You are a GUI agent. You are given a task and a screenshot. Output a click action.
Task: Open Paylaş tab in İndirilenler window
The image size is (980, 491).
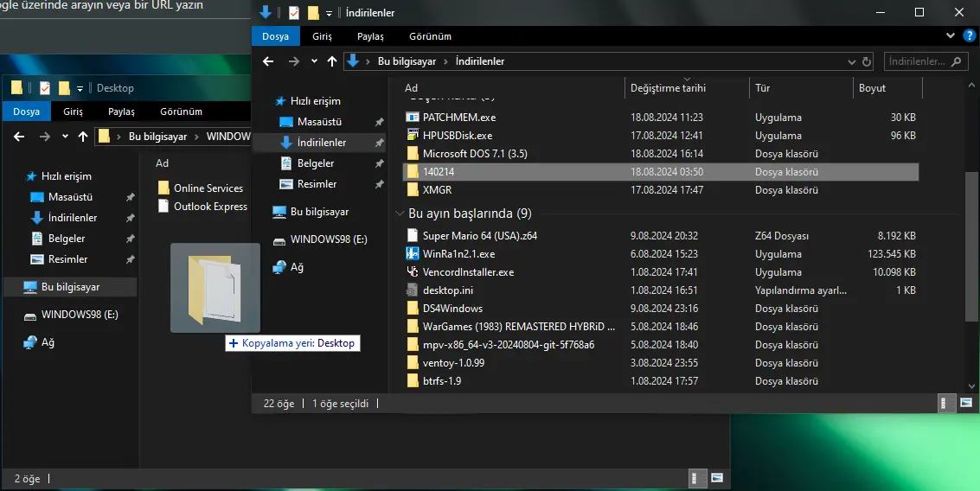(x=370, y=36)
